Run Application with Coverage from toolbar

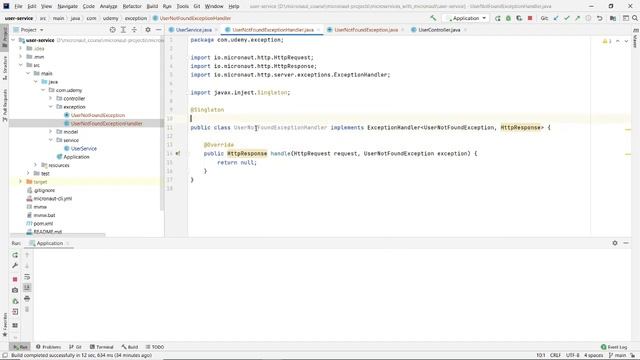[519, 18]
